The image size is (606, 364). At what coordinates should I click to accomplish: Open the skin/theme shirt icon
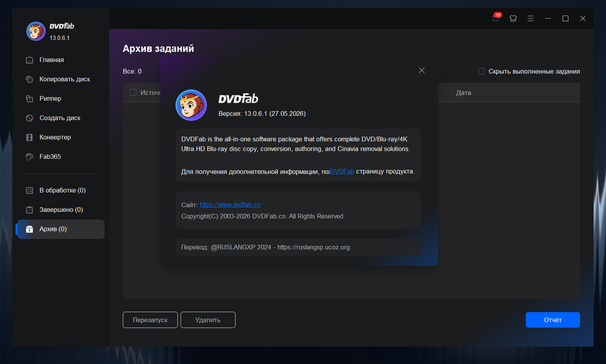tap(513, 18)
